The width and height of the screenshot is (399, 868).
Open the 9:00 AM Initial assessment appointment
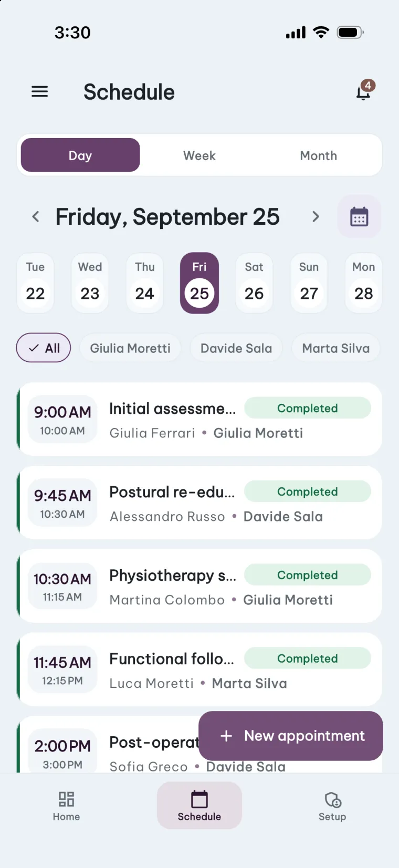click(x=199, y=419)
